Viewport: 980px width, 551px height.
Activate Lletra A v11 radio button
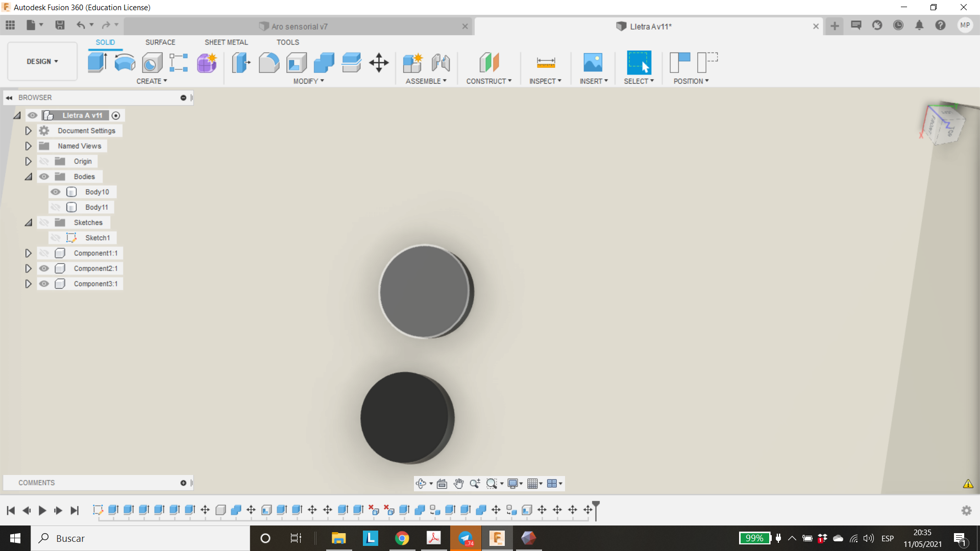(x=116, y=116)
